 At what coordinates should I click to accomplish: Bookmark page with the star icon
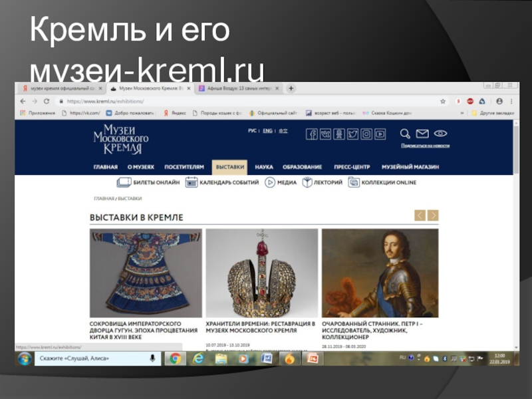coord(443,101)
